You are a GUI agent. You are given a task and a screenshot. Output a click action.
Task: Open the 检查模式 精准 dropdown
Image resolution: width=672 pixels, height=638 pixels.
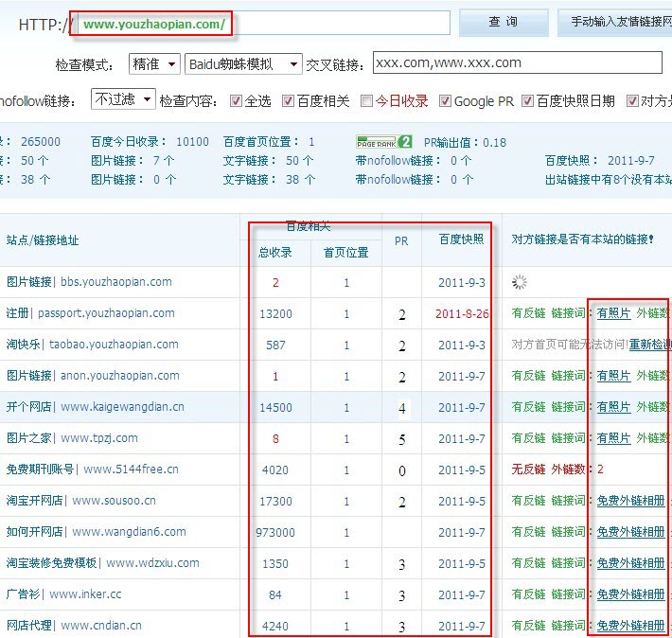pyautogui.click(x=154, y=63)
